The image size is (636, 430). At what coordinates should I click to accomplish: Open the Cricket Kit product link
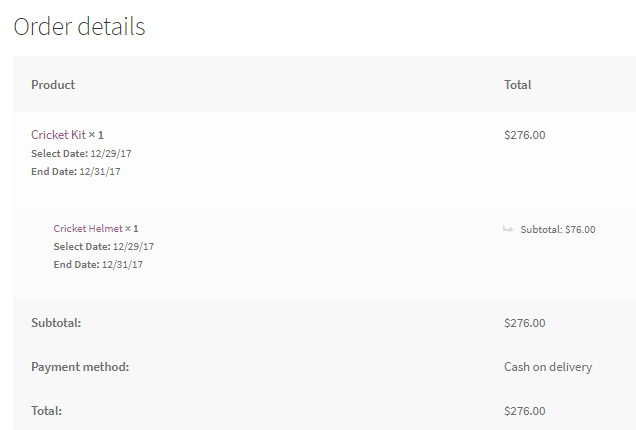click(58, 135)
